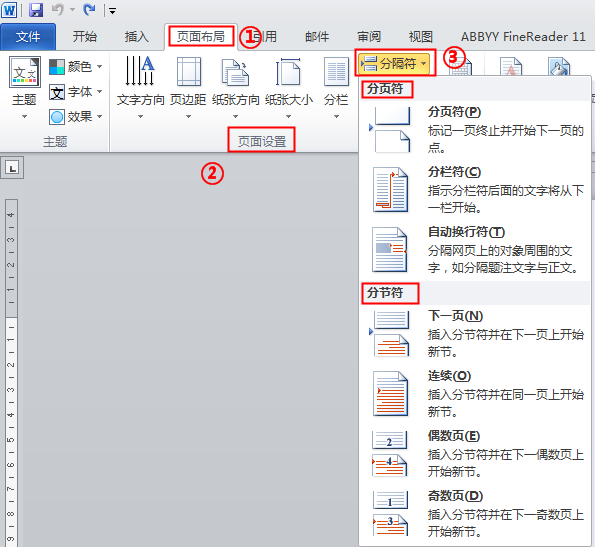Click the 文字方向 text direction icon
Image resolution: width=595 pixels, height=547 pixels.
(140, 71)
